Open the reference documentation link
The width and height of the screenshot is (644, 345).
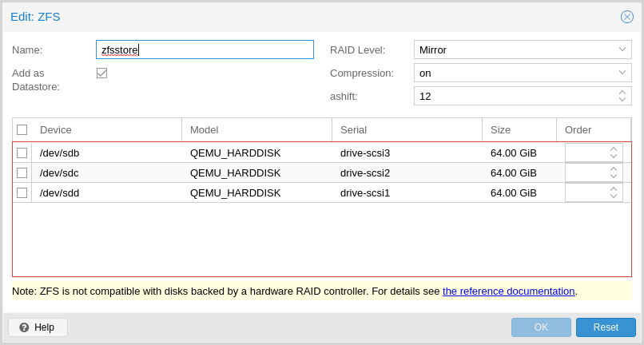tap(508, 291)
